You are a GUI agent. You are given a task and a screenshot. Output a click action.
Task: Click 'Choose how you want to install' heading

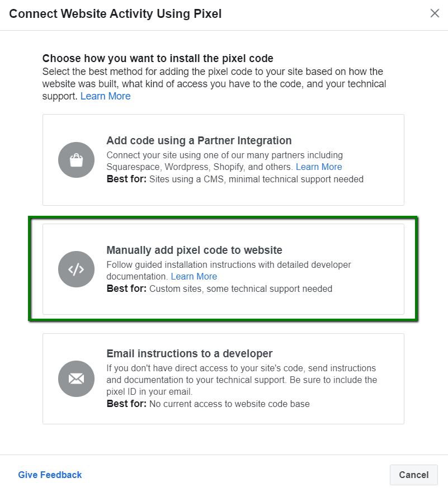(x=158, y=58)
